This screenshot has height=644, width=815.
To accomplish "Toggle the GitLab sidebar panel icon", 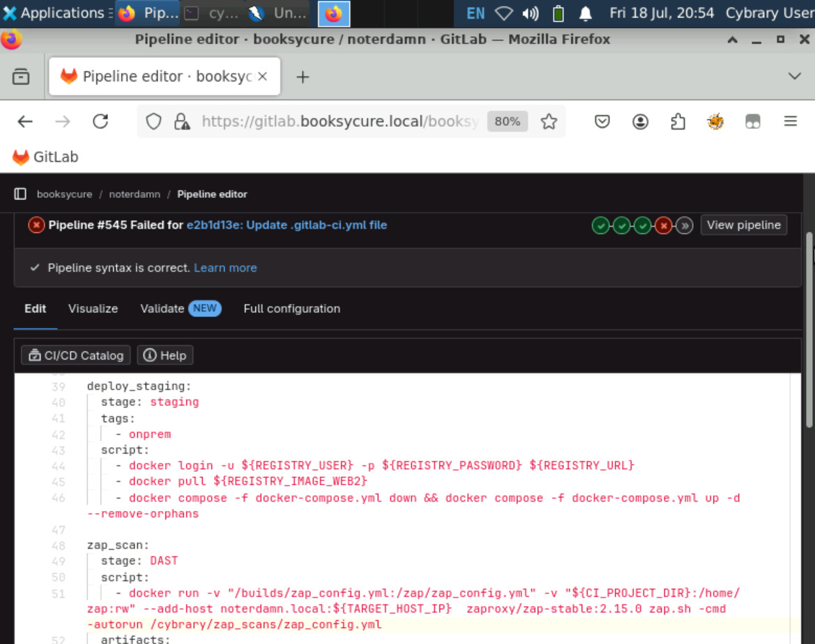I will tap(20, 194).
